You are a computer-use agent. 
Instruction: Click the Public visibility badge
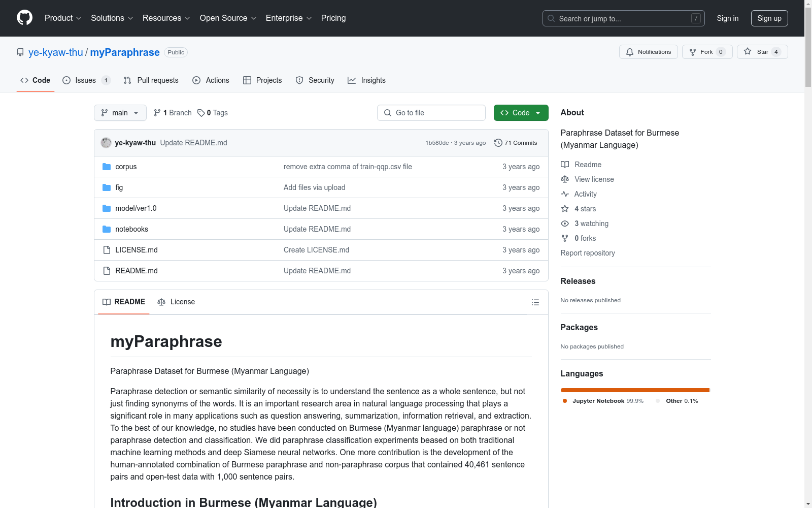point(176,52)
